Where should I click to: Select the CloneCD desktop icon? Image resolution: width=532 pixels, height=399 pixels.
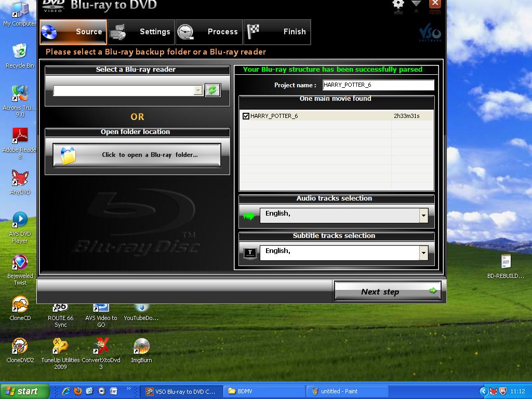click(20, 309)
